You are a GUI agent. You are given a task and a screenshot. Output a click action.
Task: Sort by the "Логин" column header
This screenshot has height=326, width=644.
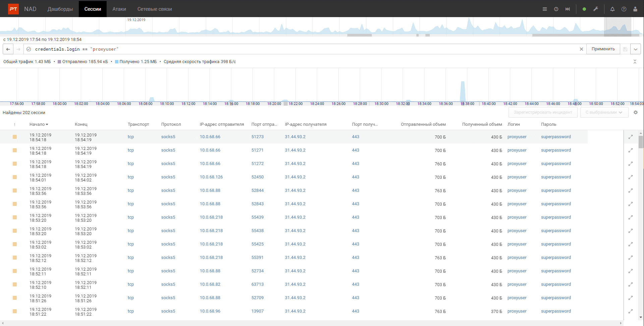point(514,124)
